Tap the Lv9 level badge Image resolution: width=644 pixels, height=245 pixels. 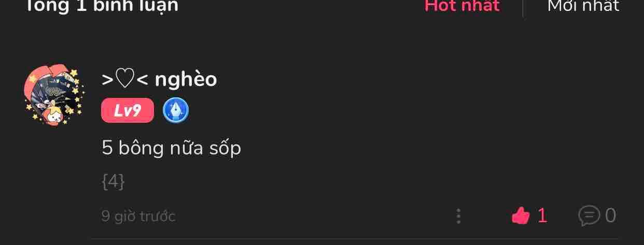pos(128,110)
